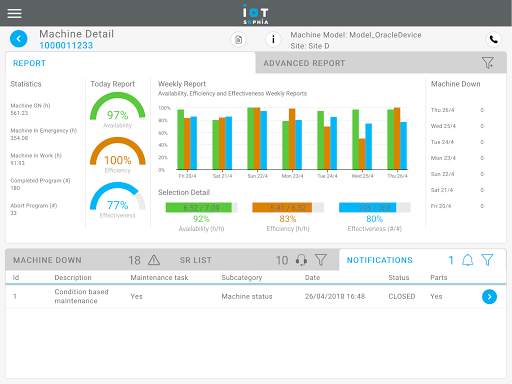Click the 77% Effectiveness gauge
Image resolution: width=512 pixels, height=384 pixels.
coord(118,200)
